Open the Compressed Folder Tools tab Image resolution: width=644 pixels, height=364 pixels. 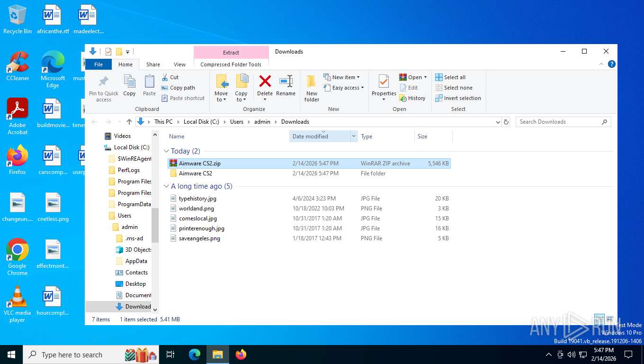[x=231, y=64]
